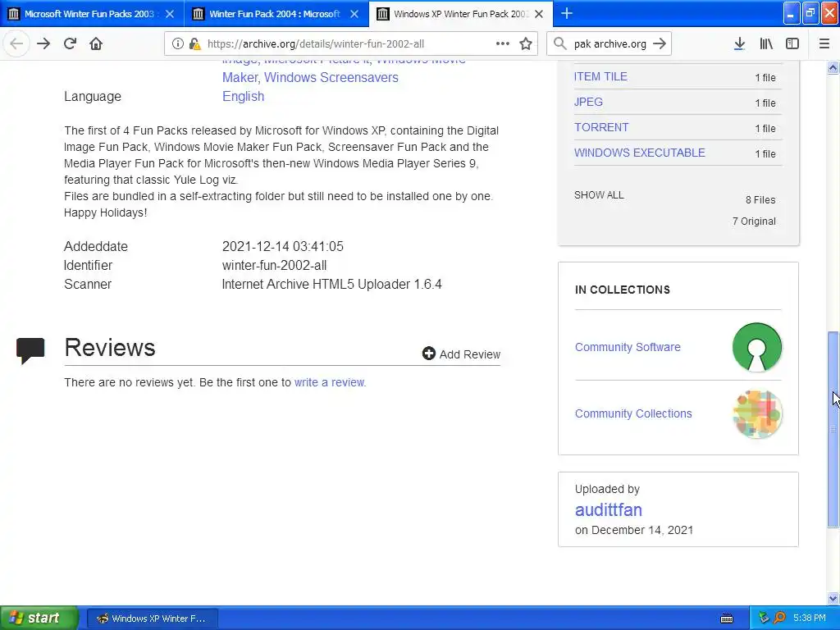Close the Microsoft Winter Fun Packs 2003 tab
840x630 pixels.
170,14
